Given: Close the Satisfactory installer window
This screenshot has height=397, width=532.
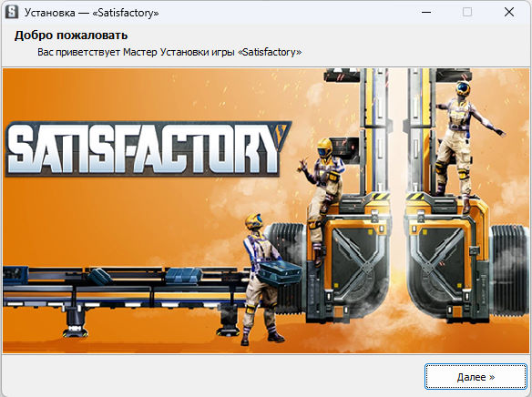Looking at the screenshot, I should pos(509,13).
